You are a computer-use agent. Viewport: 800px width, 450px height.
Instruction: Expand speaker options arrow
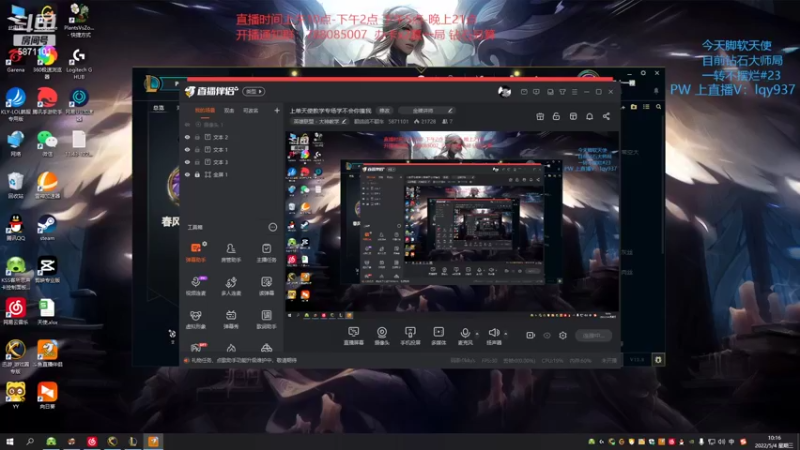(x=506, y=334)
